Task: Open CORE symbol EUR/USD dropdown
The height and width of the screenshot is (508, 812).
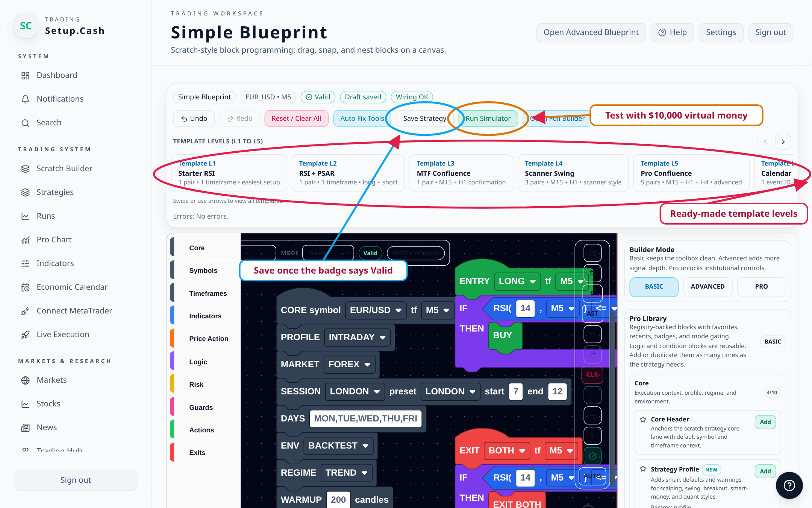Action: tap(376, 310)
